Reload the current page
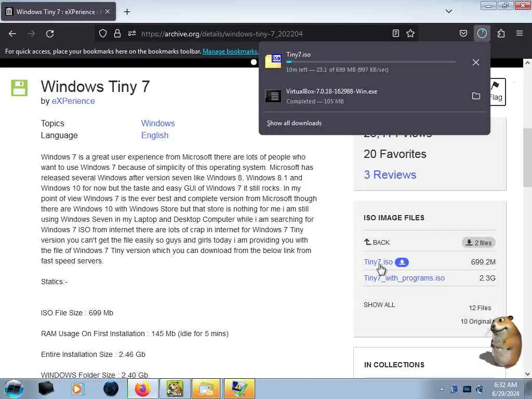The width and height of the screenshot is (532, 399). 50,34
